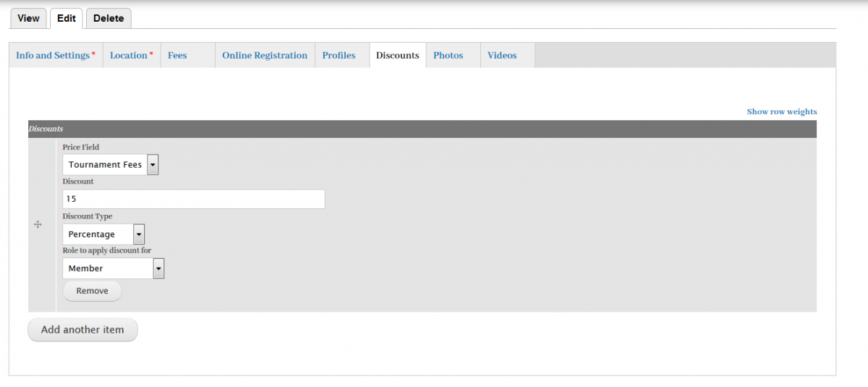Switch to the View tab
This screenshot has width=868, height=387.
point(28,18)
